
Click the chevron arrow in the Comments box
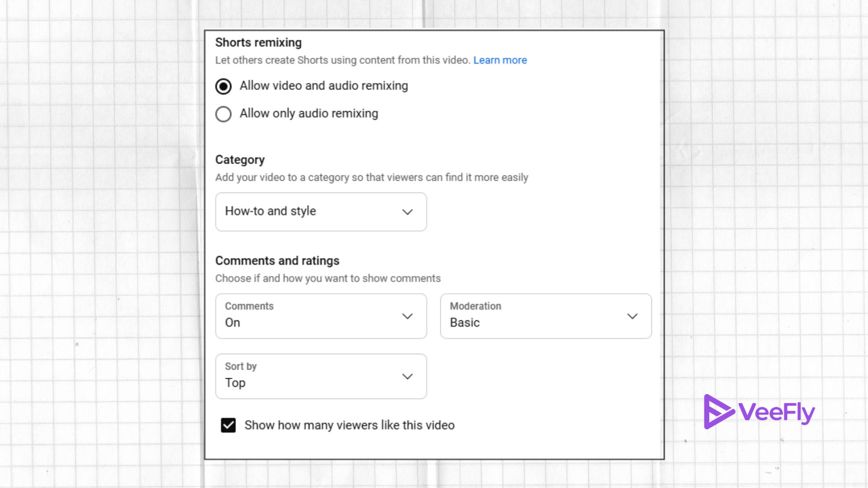(x=407, y=316)
